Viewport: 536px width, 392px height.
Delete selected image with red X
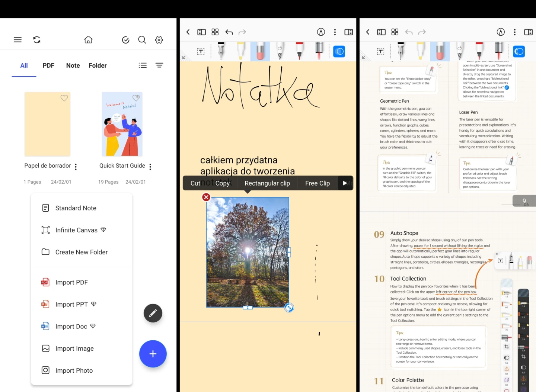click(206, 197)
